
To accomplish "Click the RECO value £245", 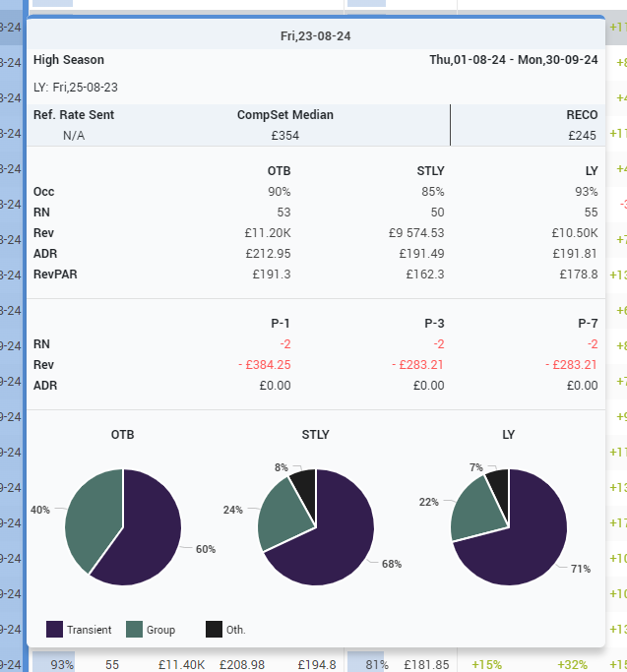I will tap(583, 136).
